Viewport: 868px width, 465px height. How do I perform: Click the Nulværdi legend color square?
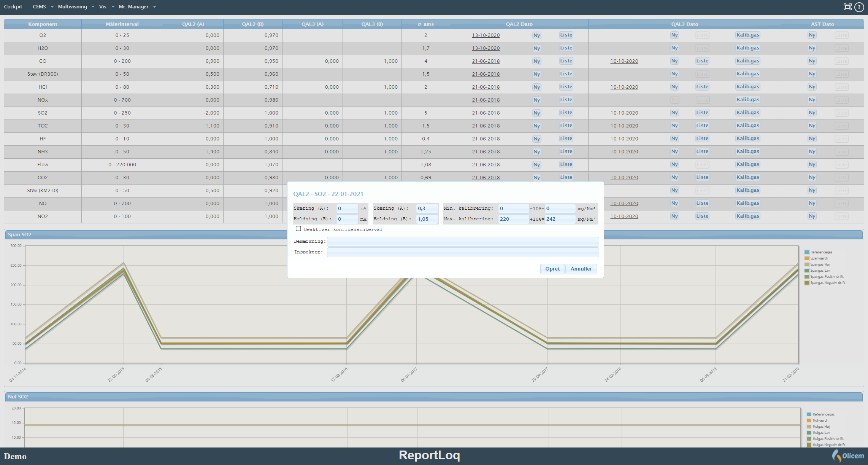809,420
